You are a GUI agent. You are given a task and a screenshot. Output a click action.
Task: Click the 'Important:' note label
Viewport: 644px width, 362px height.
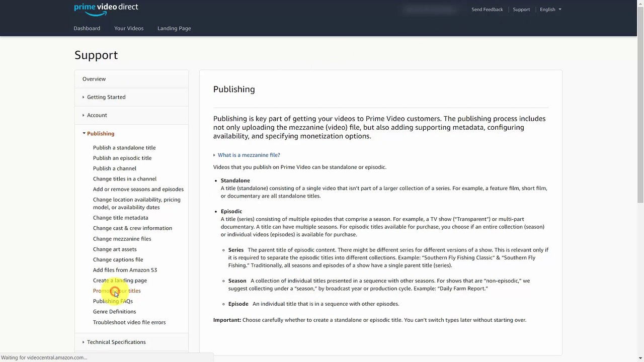click(227, 320)
